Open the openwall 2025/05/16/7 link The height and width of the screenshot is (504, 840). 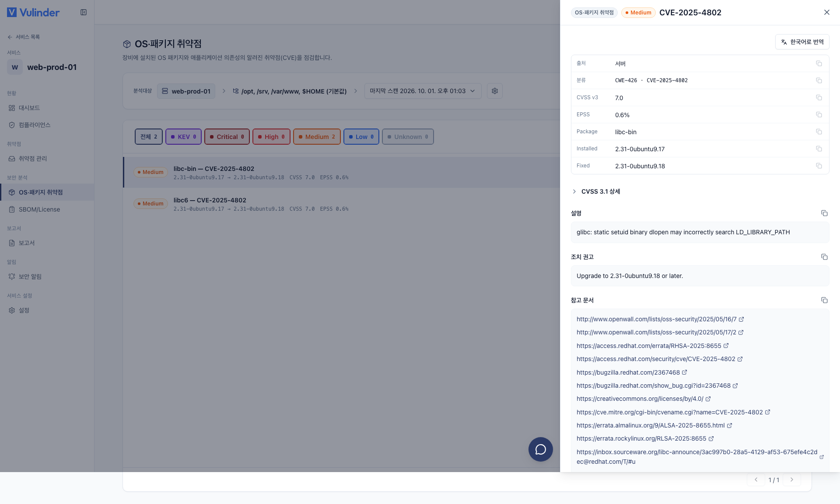pos(660,319)
